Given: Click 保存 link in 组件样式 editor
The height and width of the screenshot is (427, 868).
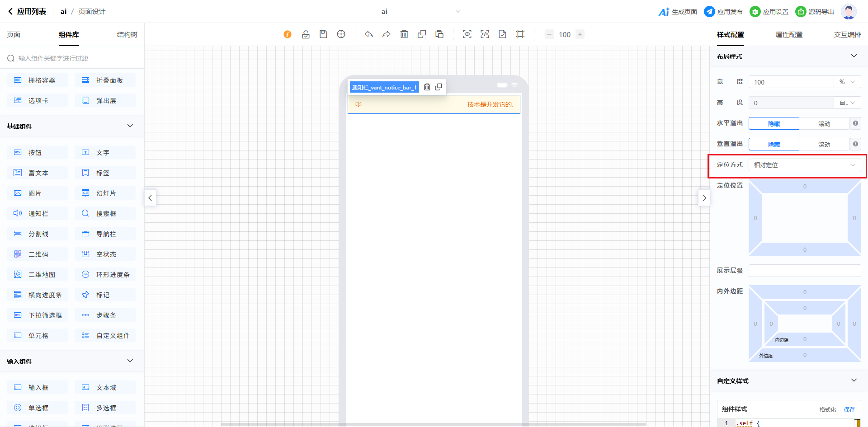Looking at the screenshot, I should (x=849, y=409).
